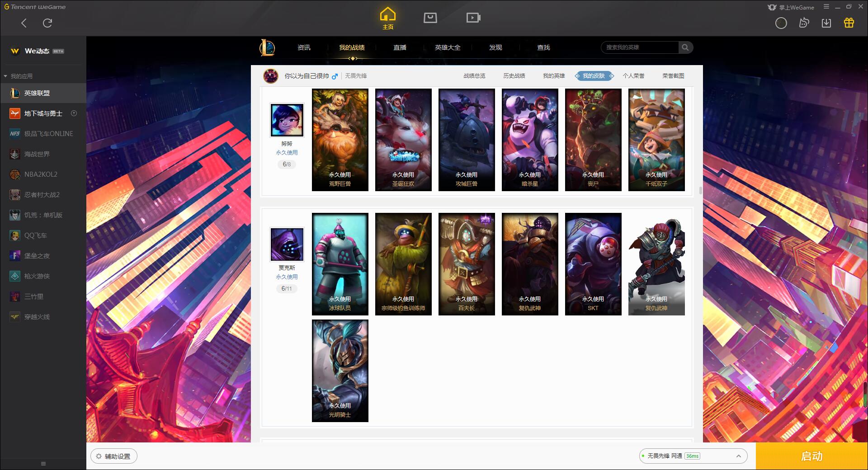Click the sidebar bottom handle icon

click(x=43, y=464)
